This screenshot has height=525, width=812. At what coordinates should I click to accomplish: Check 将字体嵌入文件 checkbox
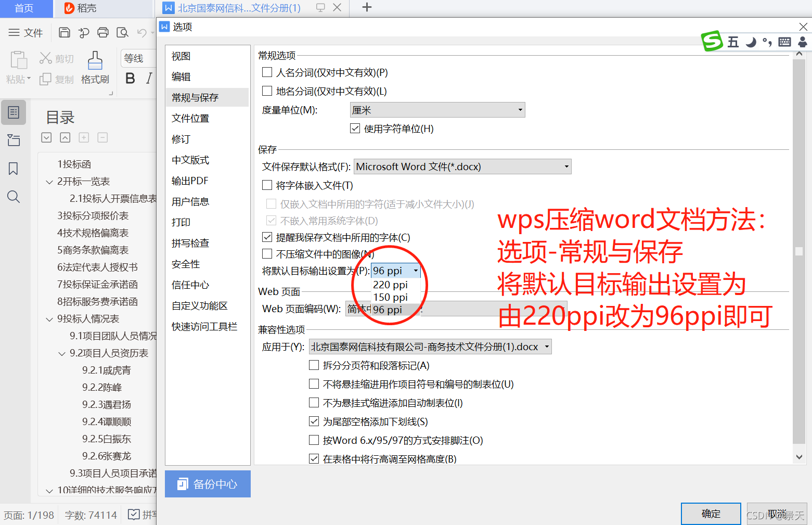[x=267, y=185]
